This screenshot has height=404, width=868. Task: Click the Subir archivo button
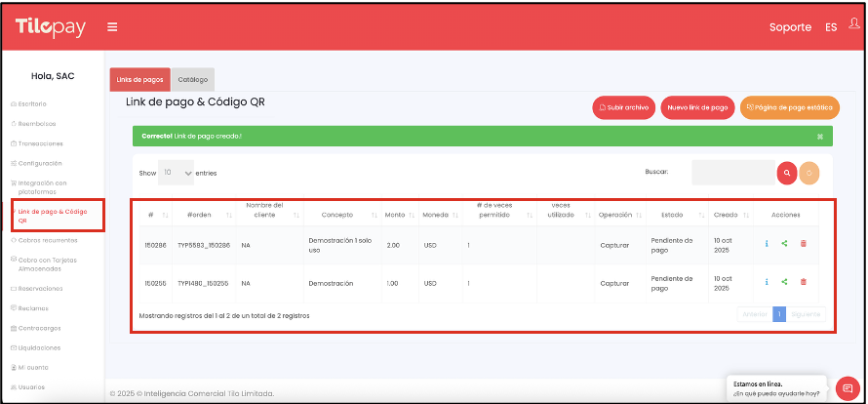click(623, 107)
